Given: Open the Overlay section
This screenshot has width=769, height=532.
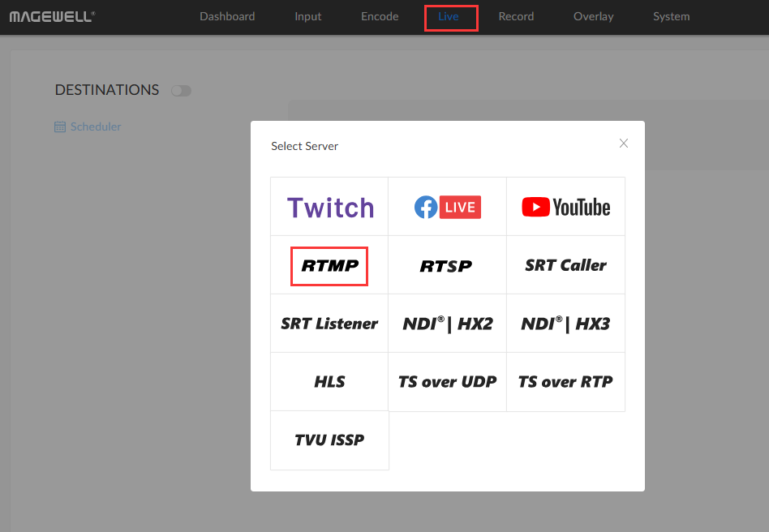Looking at the screenshot, I should [593, 16].
